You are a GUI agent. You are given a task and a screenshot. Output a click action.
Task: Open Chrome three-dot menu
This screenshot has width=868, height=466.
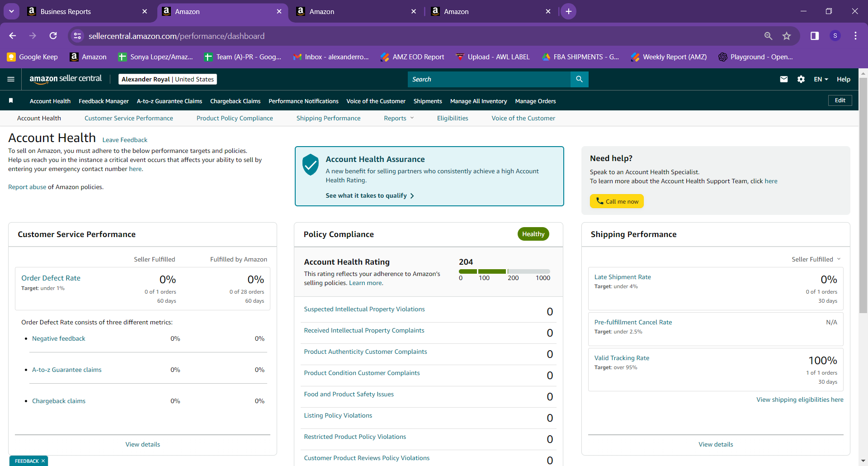pyautogui.click(x=855, y=36)
